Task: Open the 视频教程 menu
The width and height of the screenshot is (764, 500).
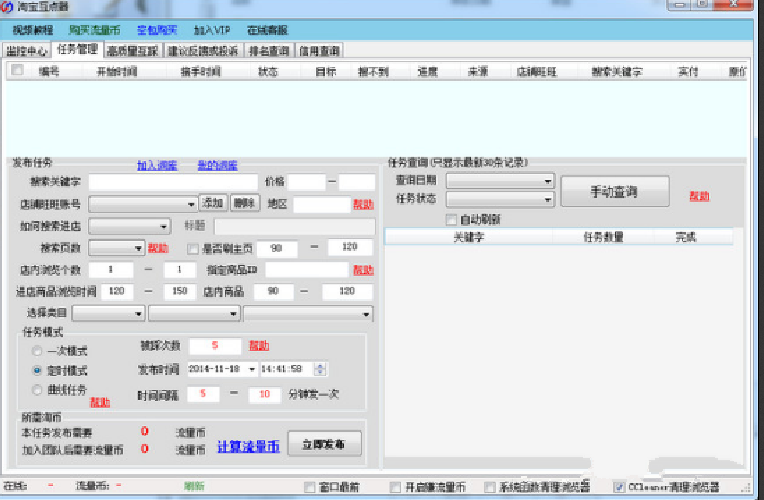Action: tap(35, 30)
